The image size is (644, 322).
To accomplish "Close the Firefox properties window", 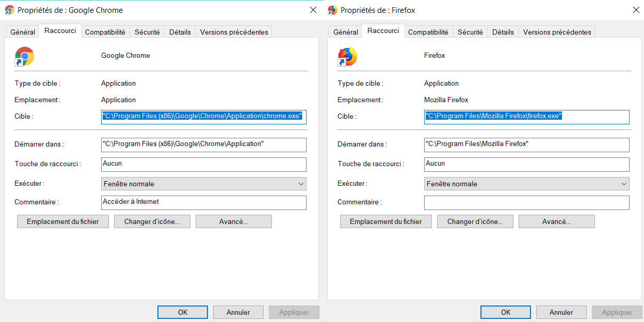I will coord(636,10).
